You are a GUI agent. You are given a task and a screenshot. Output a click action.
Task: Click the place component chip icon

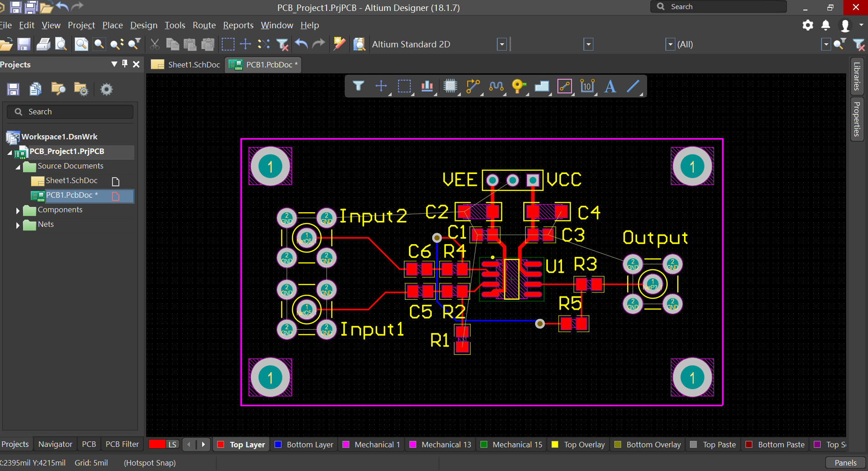tap(450, 86)
